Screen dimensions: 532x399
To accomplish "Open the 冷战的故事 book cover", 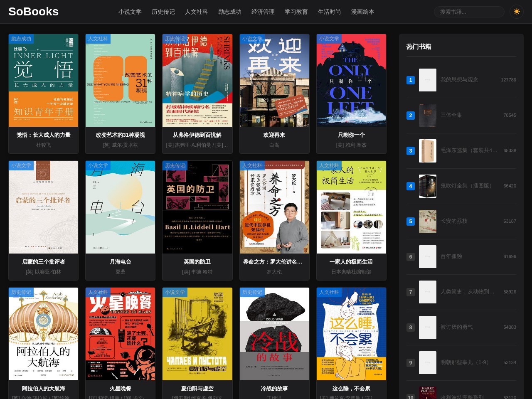I will (x=274, y=334).
